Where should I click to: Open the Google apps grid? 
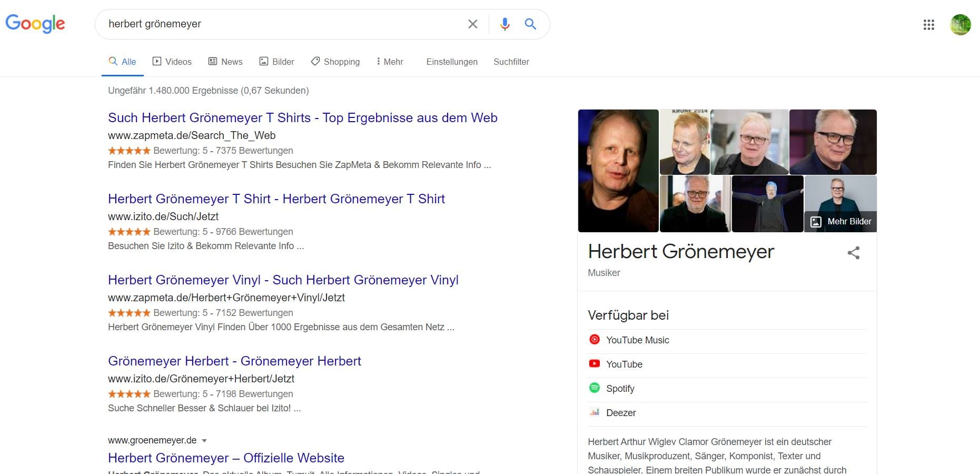point(928,25)
